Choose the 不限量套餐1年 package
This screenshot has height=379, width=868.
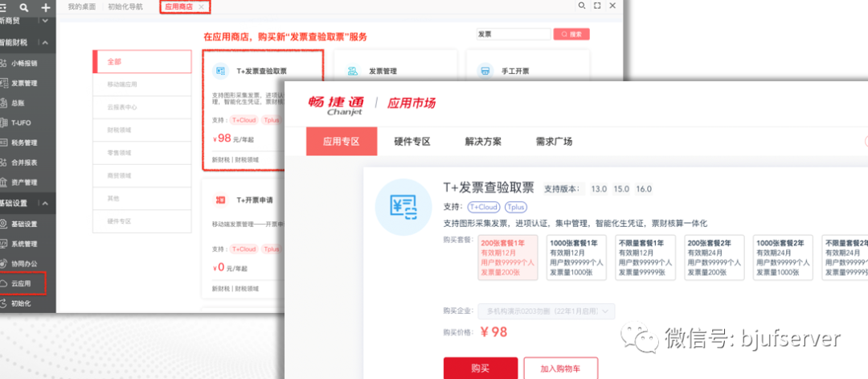pyautogui.click(x=645, y=257)
